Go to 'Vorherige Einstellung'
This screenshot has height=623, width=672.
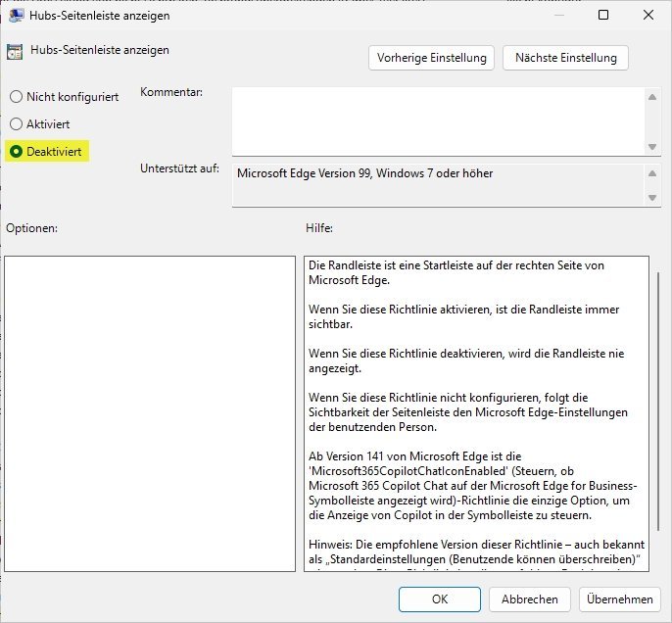(432, 58)
